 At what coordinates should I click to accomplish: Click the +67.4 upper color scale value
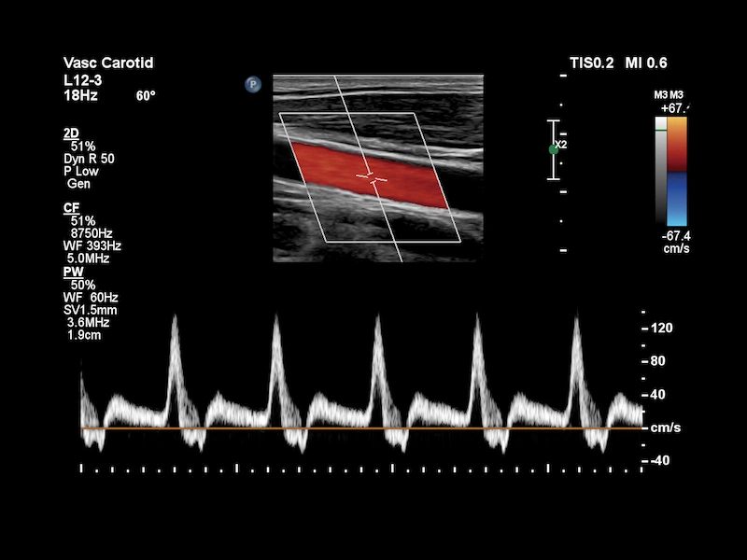675,108
